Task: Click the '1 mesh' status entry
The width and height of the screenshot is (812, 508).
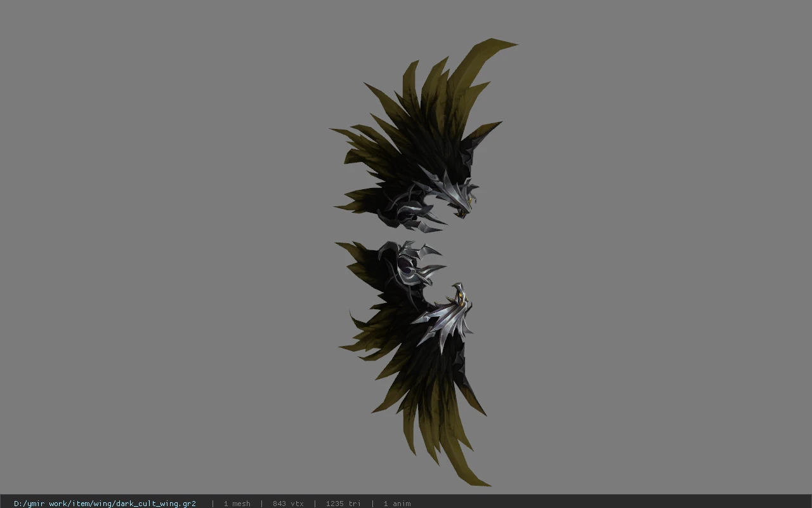Action: (237, 504)
